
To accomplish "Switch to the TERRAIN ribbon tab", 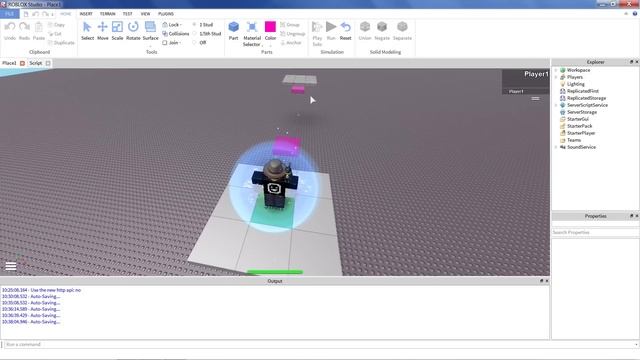I will pos(107,14).
